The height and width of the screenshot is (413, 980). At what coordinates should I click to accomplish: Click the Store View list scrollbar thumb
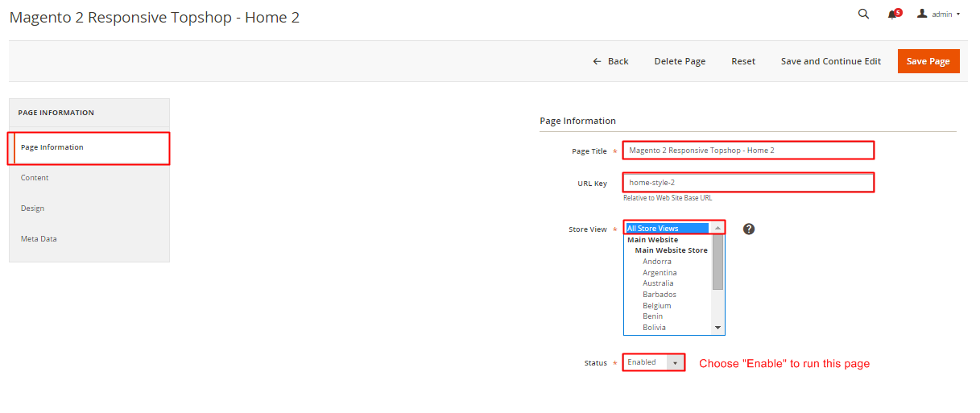(x=718, y=262)
